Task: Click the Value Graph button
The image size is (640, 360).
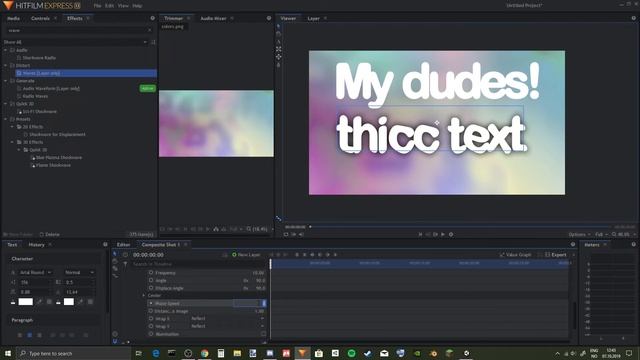Action: 516,255
